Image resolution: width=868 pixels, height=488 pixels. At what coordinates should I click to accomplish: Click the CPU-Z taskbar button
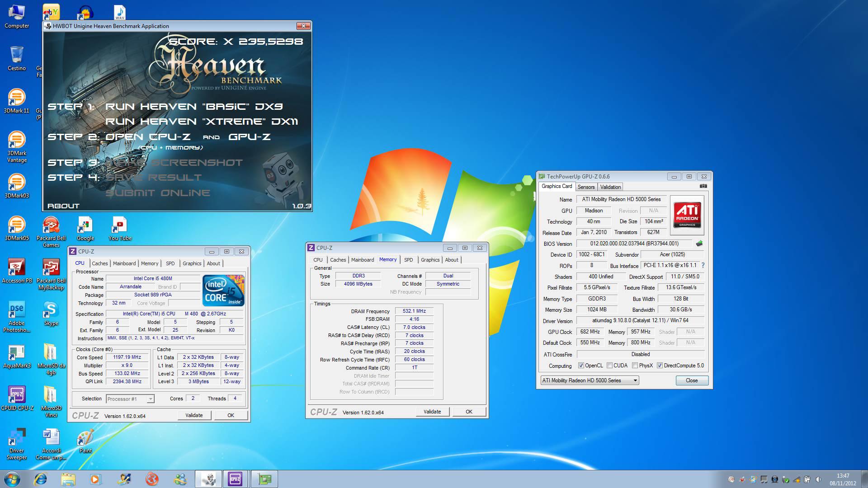tap(235, 479)
